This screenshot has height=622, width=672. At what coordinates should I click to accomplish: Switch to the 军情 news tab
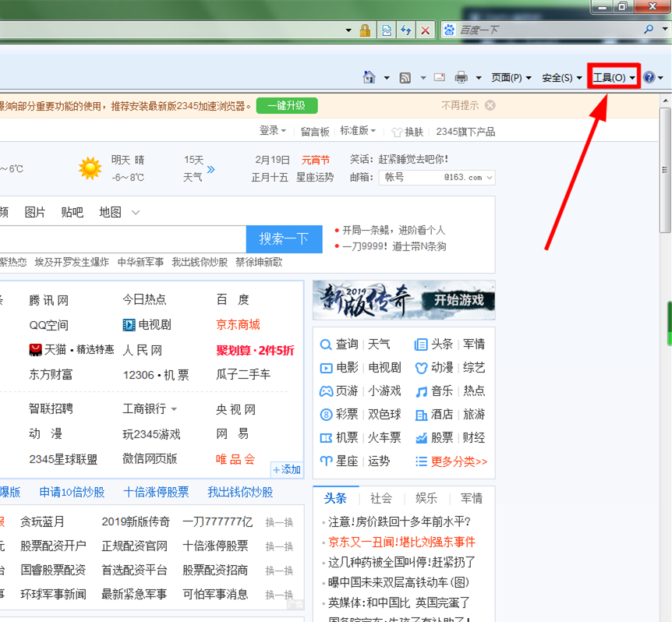[x=472, y=498]
